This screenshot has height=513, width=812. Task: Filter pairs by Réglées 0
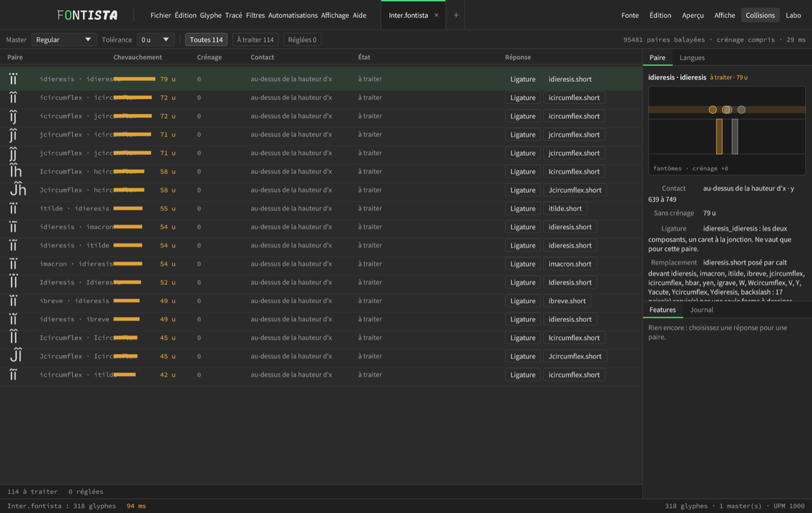[302, 39]
